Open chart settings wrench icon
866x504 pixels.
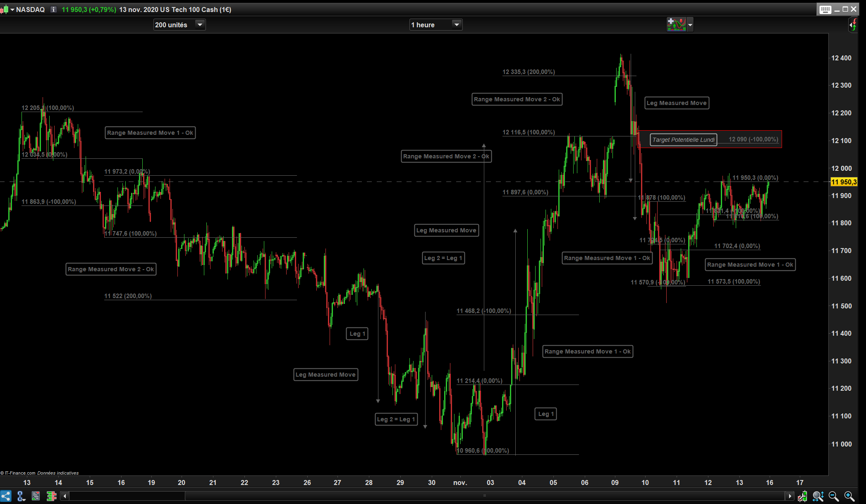[x=802, y=496]
